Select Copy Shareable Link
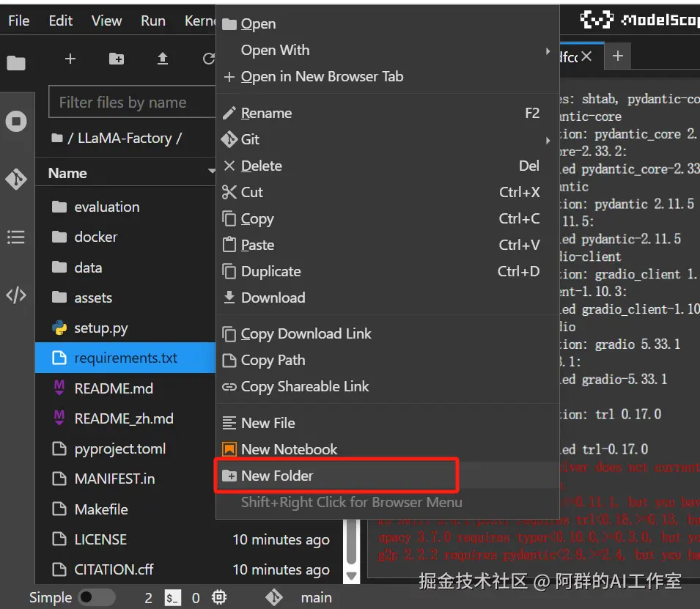The image size is (700, 609). [x=388, y=387]
